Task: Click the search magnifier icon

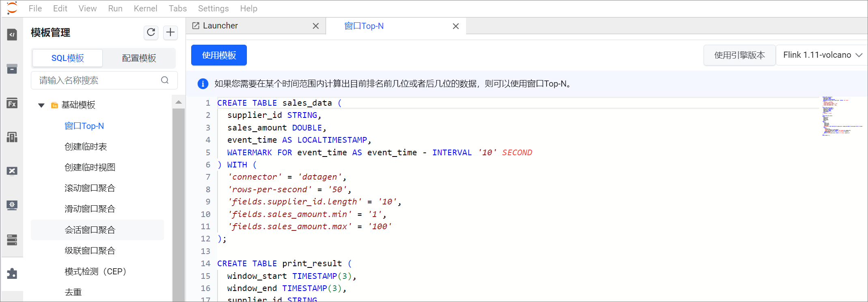Action: click(x=165, y=80)
